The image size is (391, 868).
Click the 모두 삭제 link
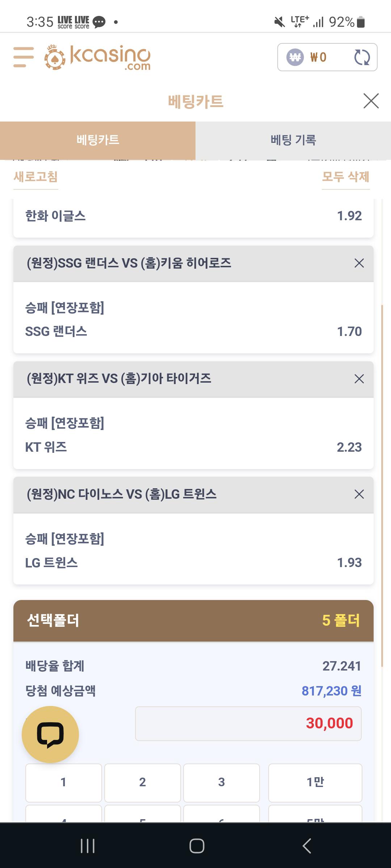click(346, 177)
